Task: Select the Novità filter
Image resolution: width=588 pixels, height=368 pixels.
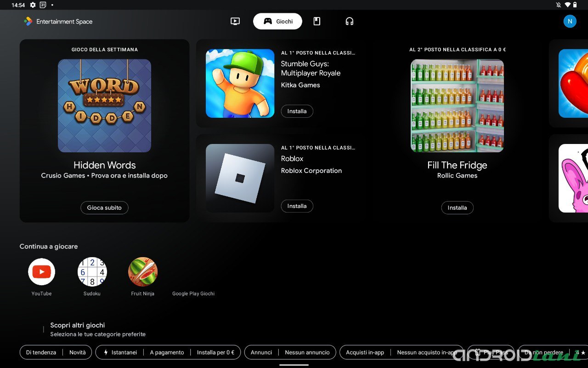Action: pos(78,352)
